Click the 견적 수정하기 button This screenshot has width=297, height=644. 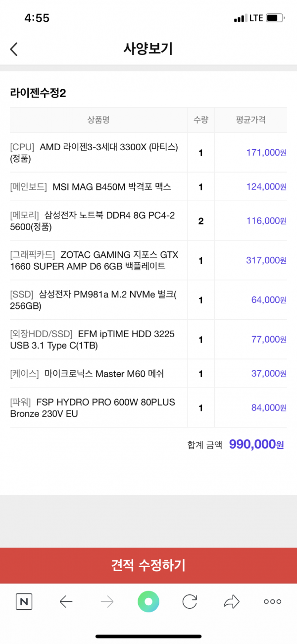[148, 566]
